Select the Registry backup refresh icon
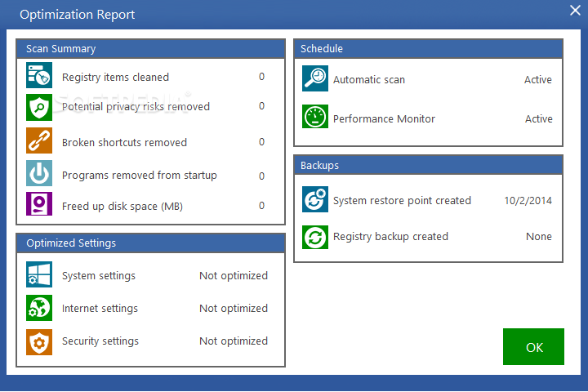Screen dimensions: 588x392 (x=315, y=237)
